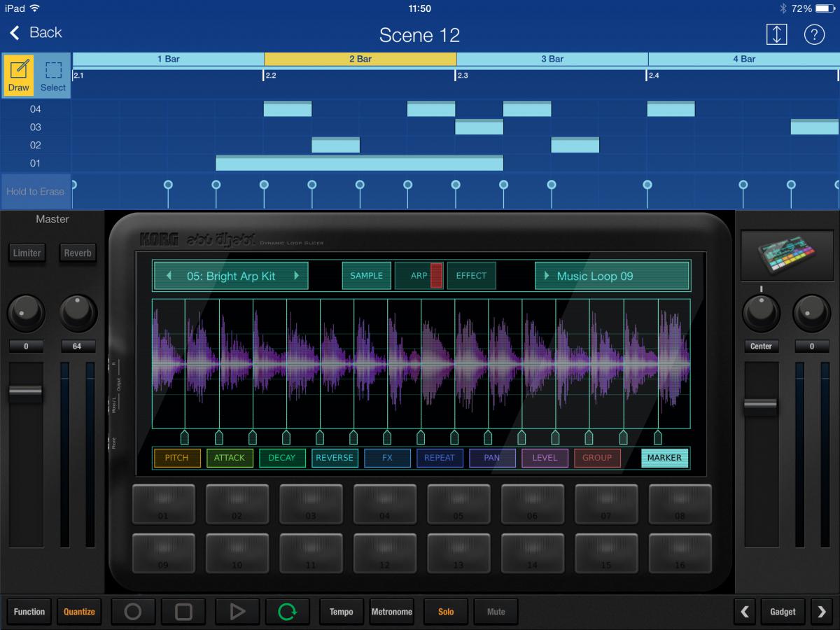Click the master volume fader handle
Image resolution: width=840 pixels, height=630 pixels.
click(x=26, y=392)
